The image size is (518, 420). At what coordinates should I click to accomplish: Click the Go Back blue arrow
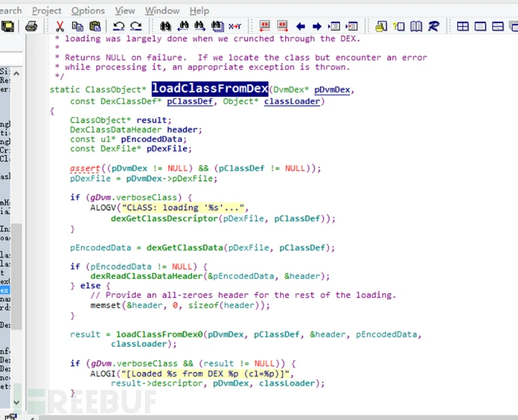coord(300,26)
